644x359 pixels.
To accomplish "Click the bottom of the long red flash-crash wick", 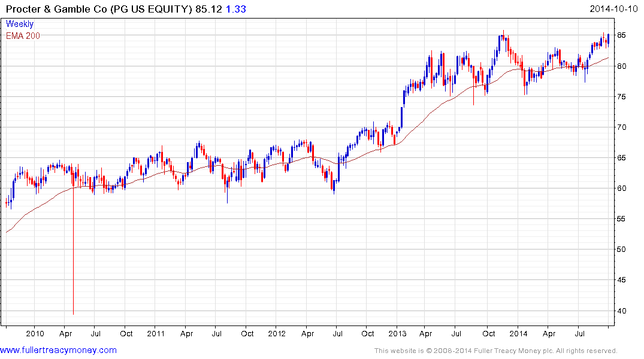I will 73,313.
